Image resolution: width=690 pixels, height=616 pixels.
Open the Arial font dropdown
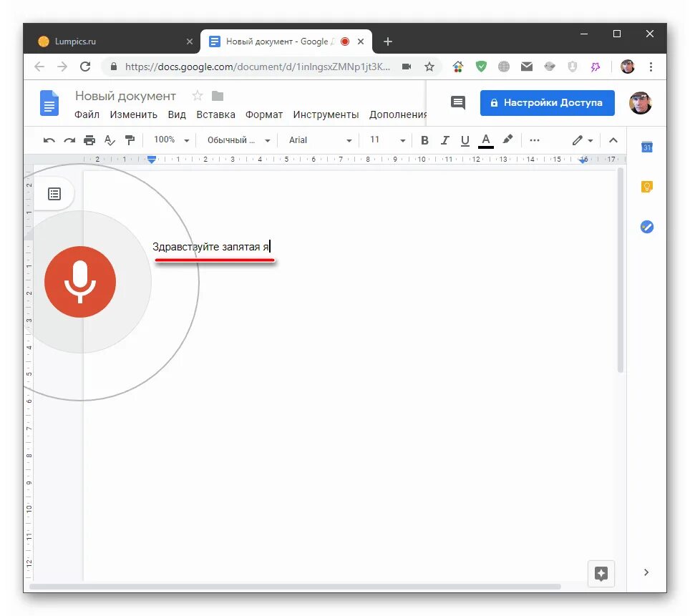pyautogui.click(x=320, y=140)
